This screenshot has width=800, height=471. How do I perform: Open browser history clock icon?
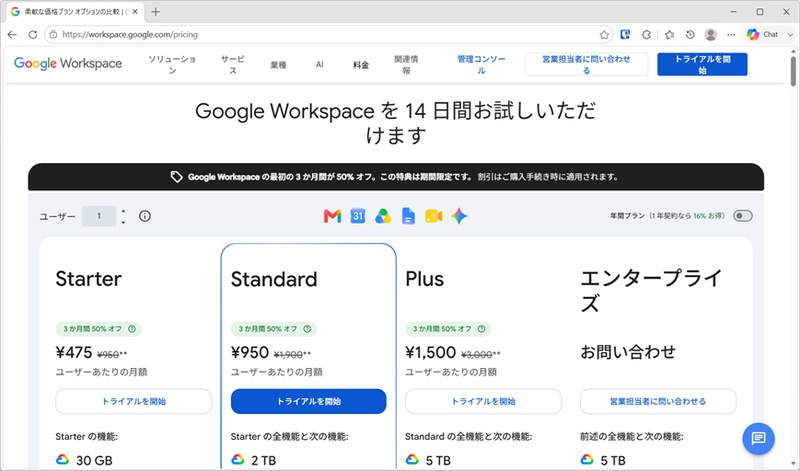tap(690, 35)
